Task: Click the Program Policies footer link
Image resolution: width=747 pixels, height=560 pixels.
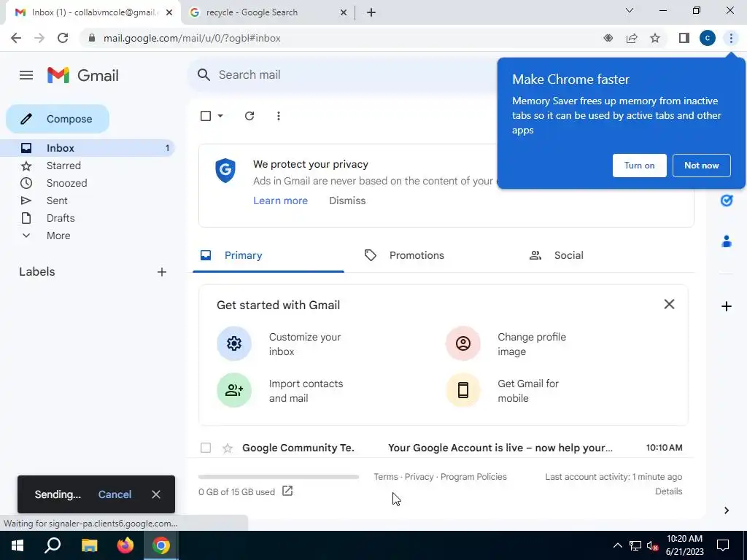Action: pyautogui.click(x=473, y=477)
